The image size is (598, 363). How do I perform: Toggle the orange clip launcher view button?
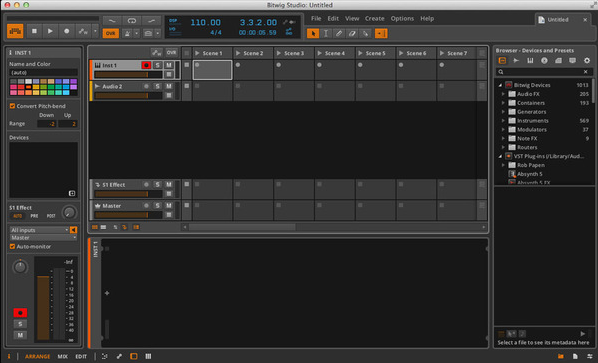pos(15,31)
